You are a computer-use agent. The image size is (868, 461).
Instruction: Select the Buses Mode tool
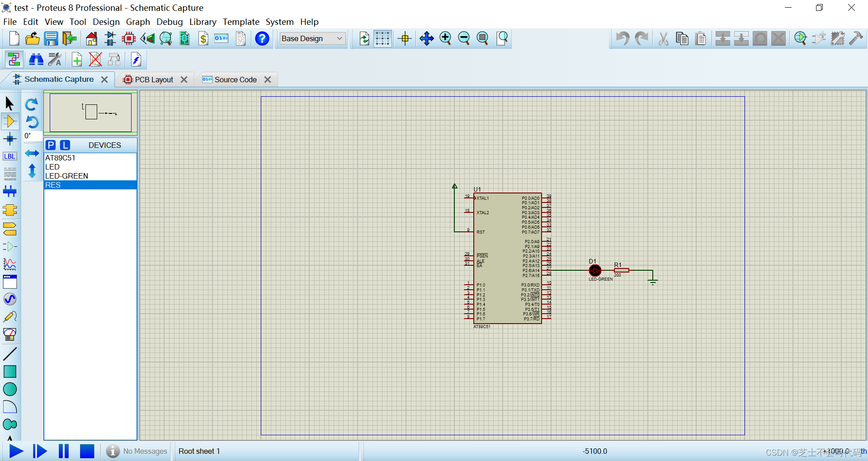click(9, 192)
